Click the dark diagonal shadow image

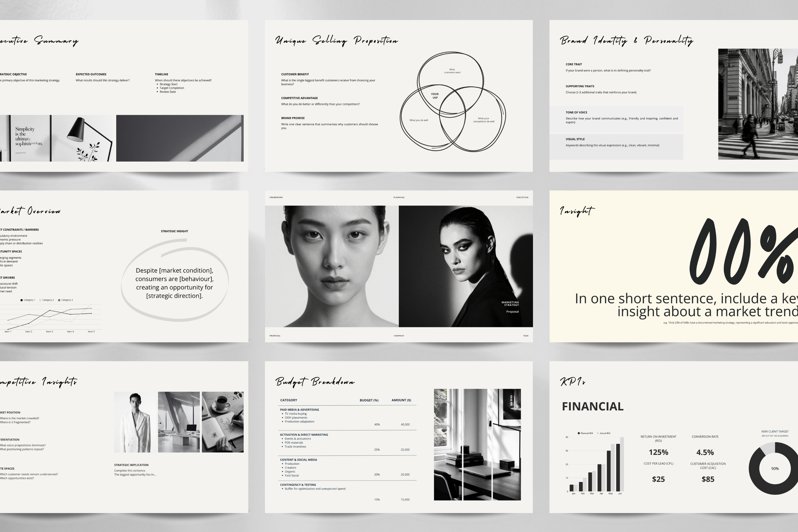(180, 138)
